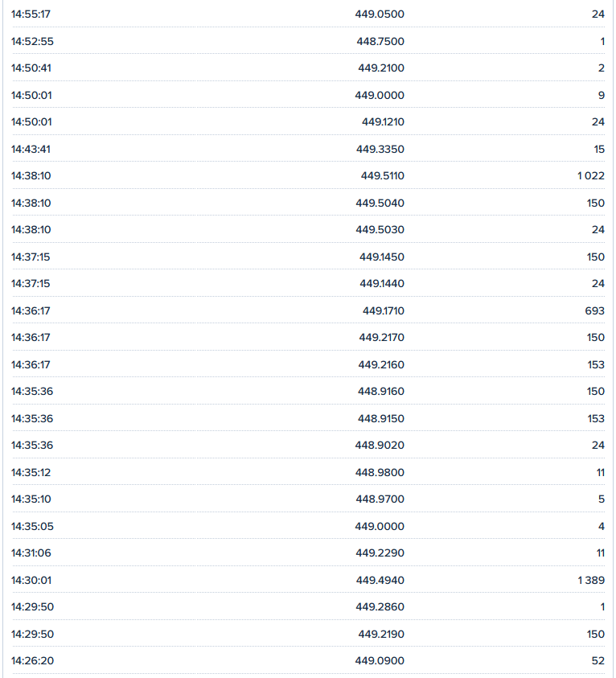Screen dimensions: 616x678
Task: Click the price 449.5040
Action: 380,203
